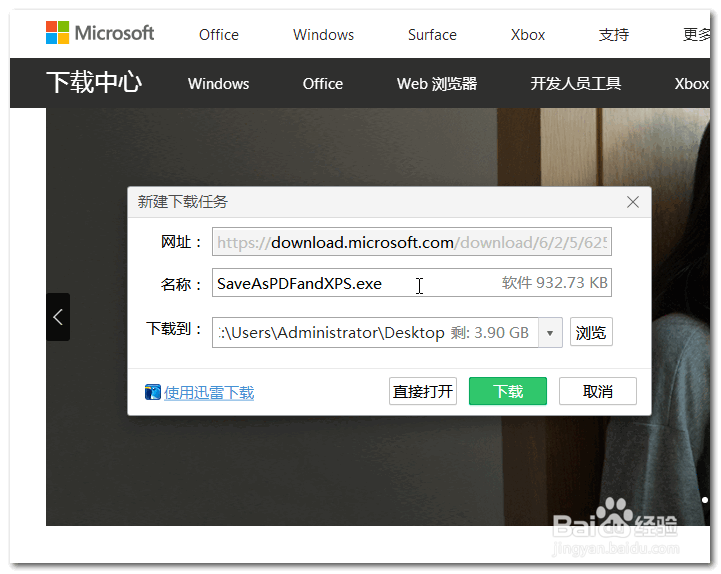721x574 pixels.
Task: Go to the previous carousel slide arrow
Action: pyautogui.click(x=58, y=317)
